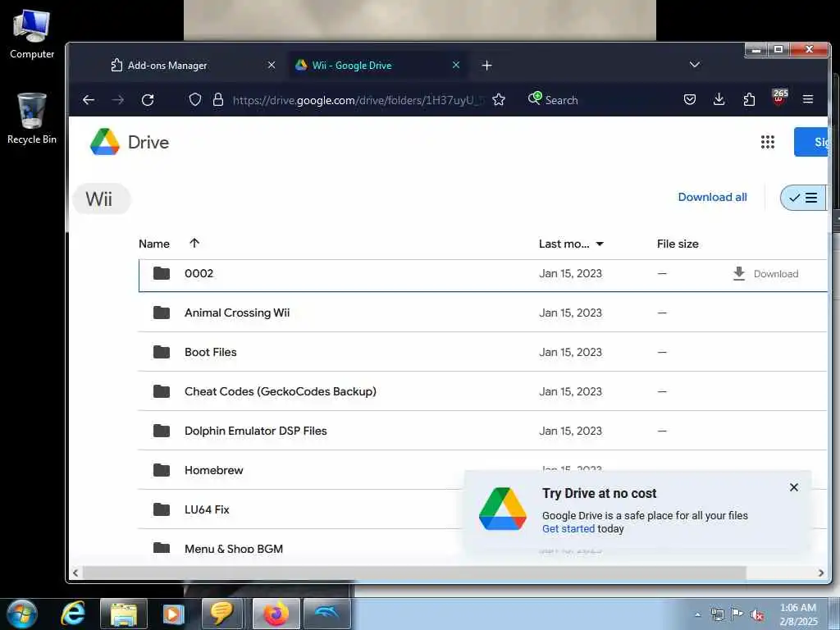Click the File size column header
Image resolution: width=840 pixels, height=630 pixels.
(678, 244)
